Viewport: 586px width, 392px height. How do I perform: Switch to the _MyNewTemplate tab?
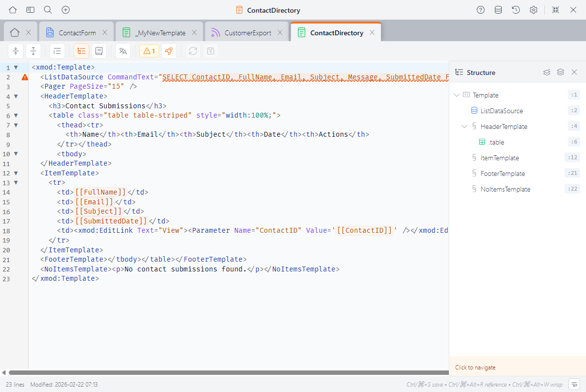pyautogui.click(x=160, y=33)
